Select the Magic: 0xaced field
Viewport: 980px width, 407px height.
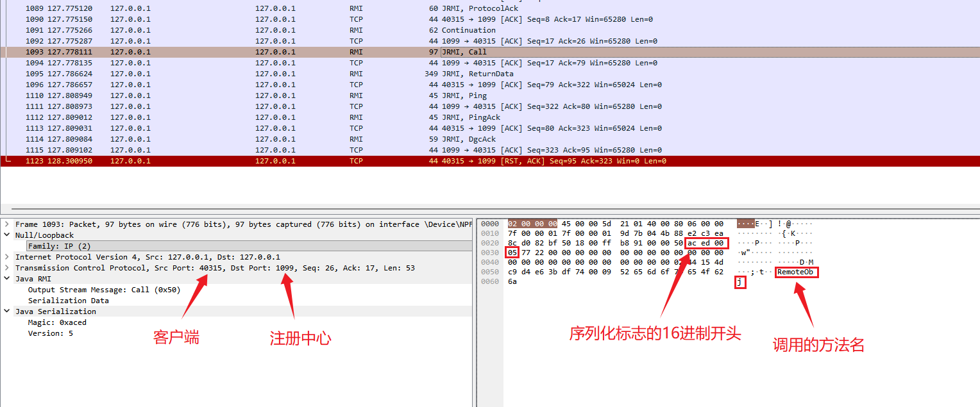click(x=57, y=322)
